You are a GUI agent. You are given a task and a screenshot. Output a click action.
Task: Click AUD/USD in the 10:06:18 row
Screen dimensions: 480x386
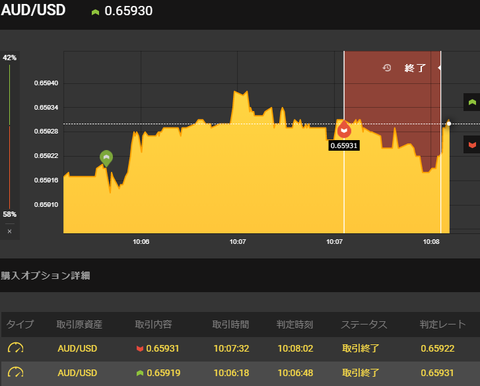pyautogui.click(x=77, y=373)
